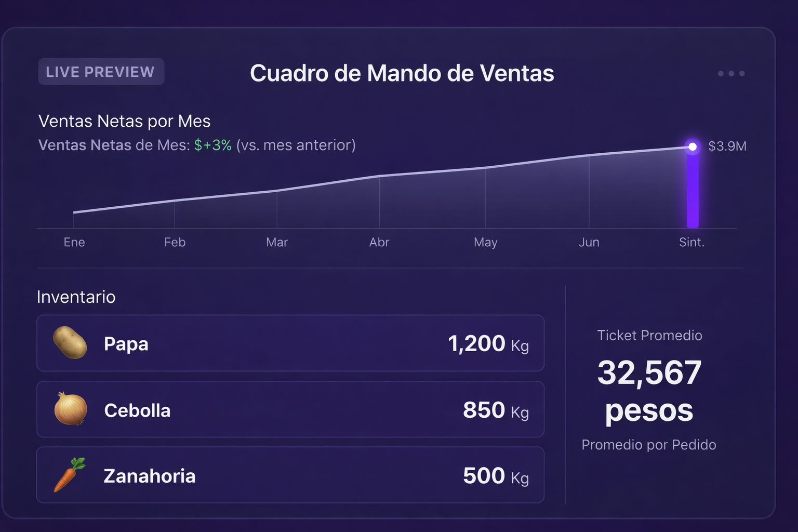This screenshot has width=798, height=532.
Task: Click the $3.9M value label
Action: (x=727, y=146)
